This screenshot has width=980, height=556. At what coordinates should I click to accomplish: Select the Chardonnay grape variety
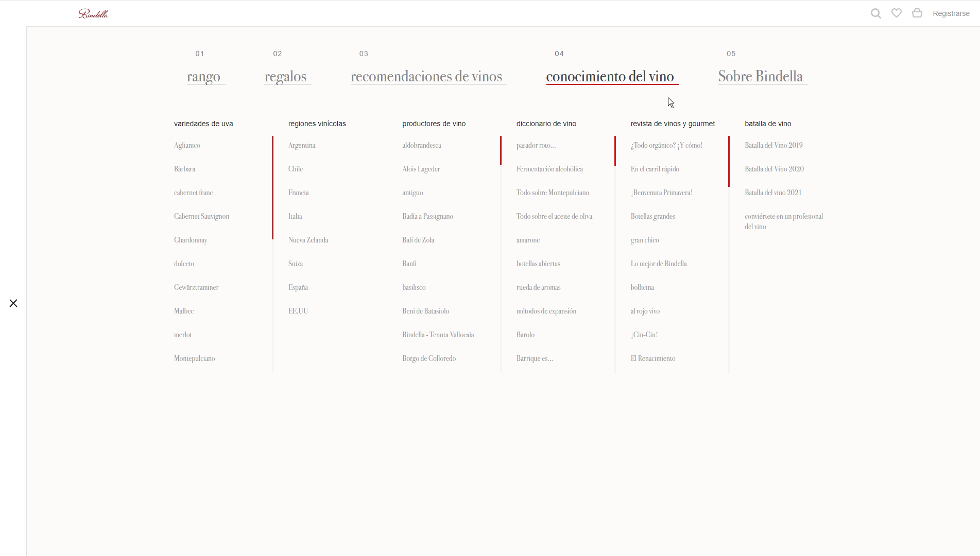click(x=191, y=239)
